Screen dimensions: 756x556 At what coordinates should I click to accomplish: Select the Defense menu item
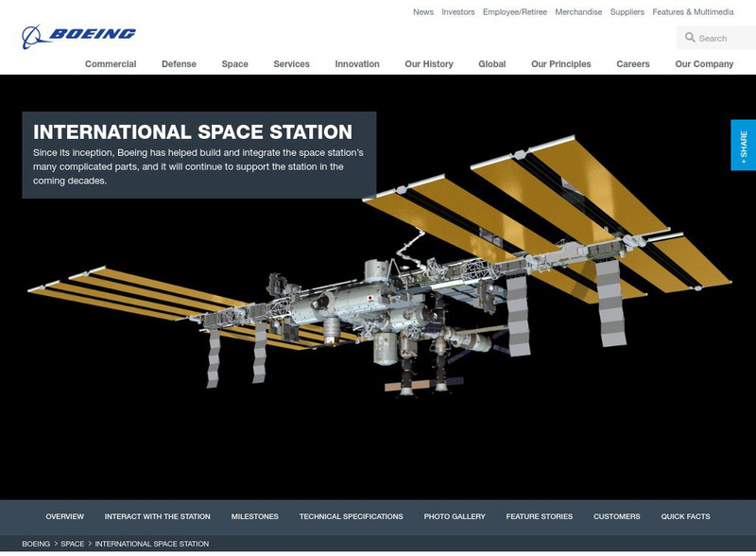179,63
